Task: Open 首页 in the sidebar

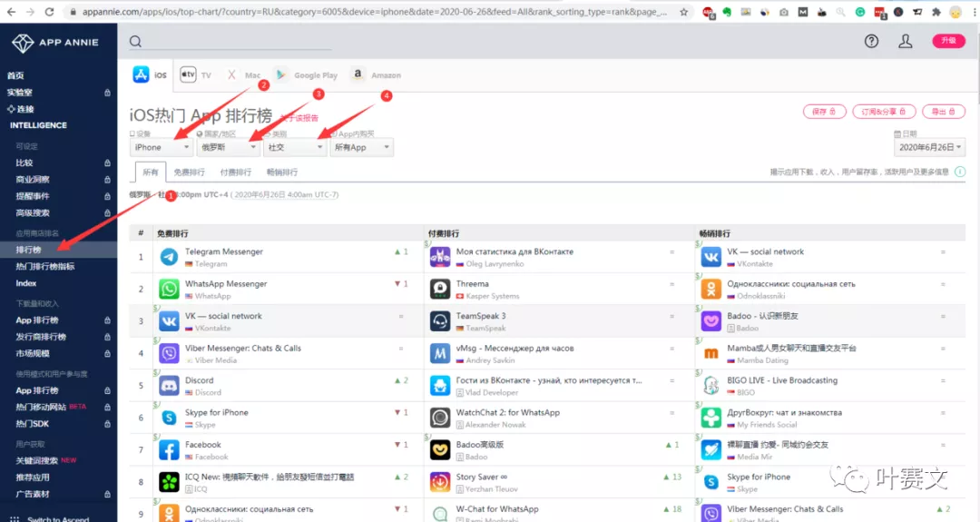Action: (15, 75)
